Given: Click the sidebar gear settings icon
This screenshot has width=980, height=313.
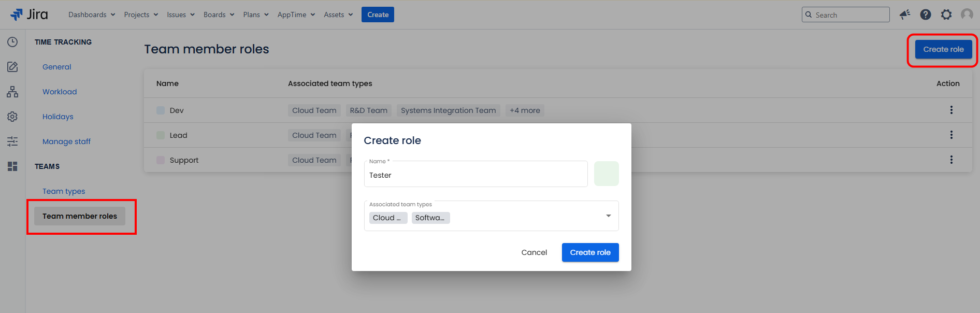Looking at the screenshot, I should click(12, 117).
